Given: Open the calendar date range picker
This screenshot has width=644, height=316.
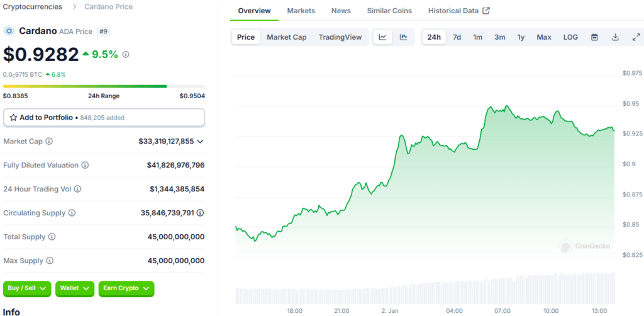Looking at the screenshot, I should 594,37.
